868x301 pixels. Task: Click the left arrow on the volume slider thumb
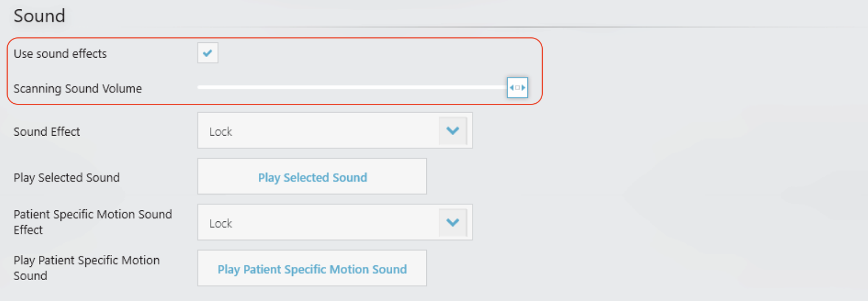pyautogui.click(x=511, y=88)
